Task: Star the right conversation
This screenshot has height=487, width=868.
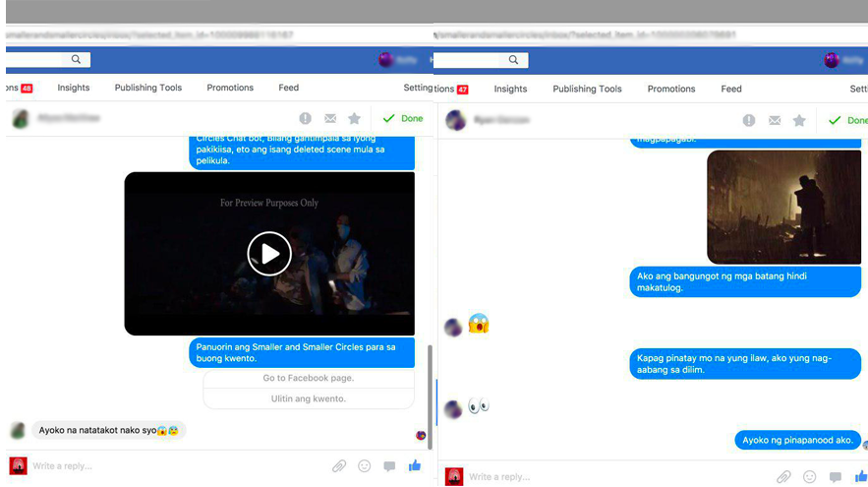Action: coord(799,120)
